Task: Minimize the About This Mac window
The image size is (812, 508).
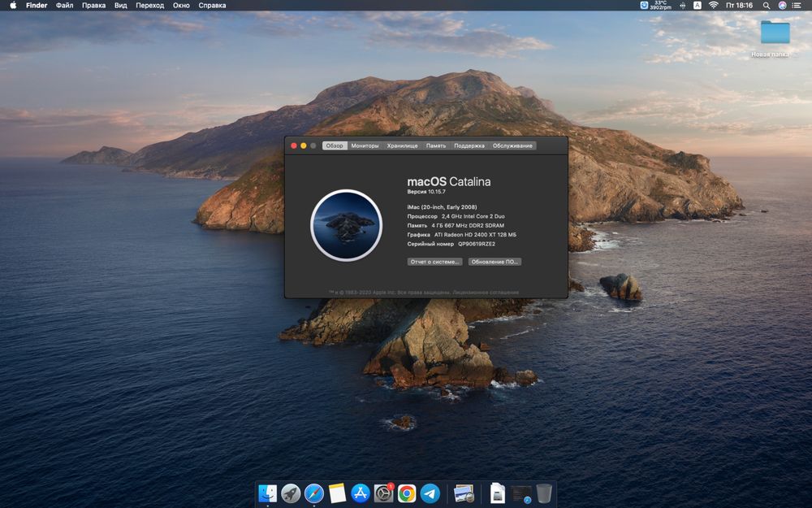Action: click(304, 145)
